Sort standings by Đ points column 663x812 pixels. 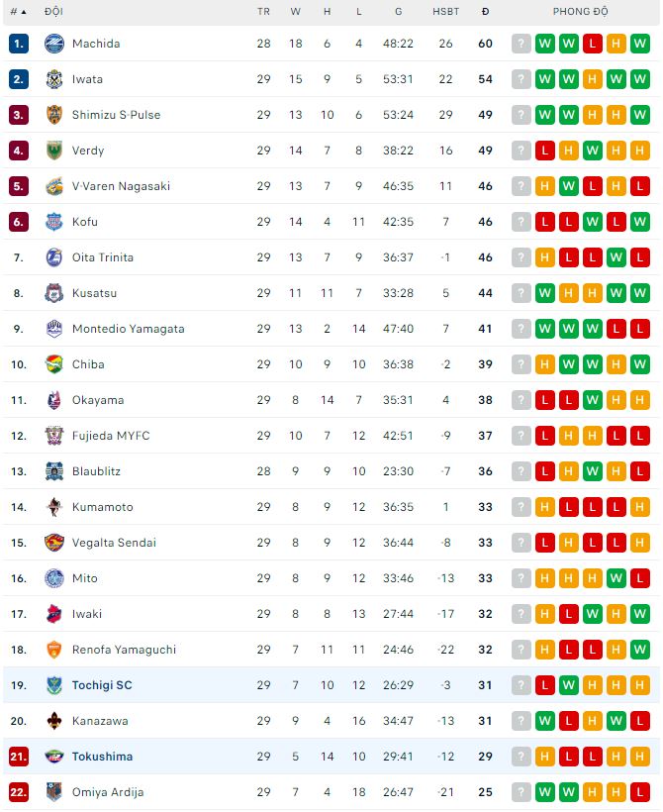tap(485, 12)
